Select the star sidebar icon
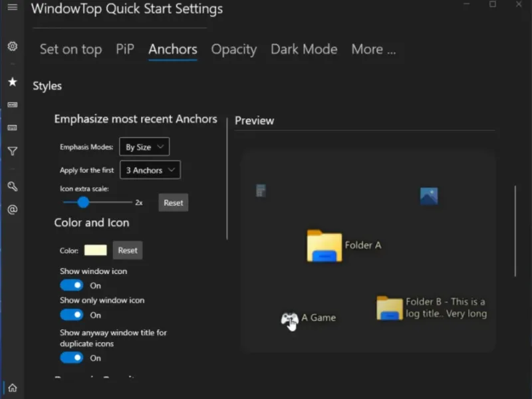Viewport: 532px width, 399px height. coord(12,82)
